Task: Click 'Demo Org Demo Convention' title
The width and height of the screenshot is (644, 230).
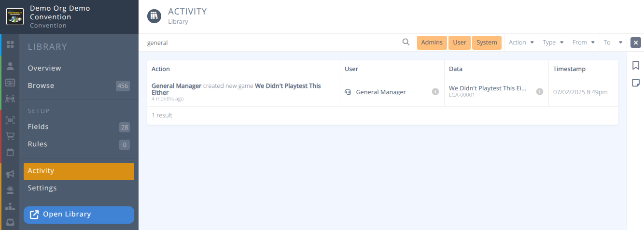Action: coord(60,13)
